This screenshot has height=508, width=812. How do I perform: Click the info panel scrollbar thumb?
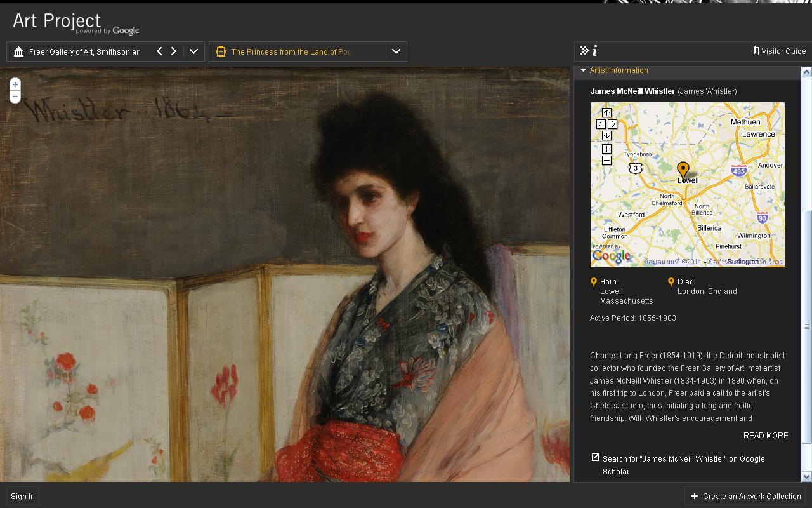pos(807,327)
